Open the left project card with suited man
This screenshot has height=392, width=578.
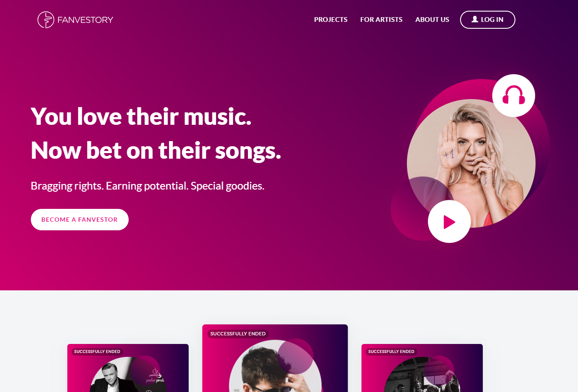tap(128, 368)
